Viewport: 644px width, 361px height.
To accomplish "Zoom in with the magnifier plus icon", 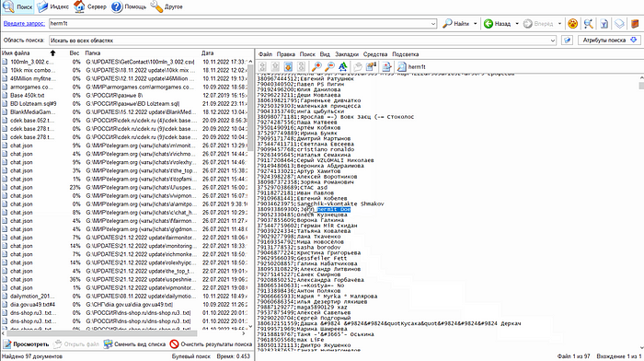I will (316, 66).
